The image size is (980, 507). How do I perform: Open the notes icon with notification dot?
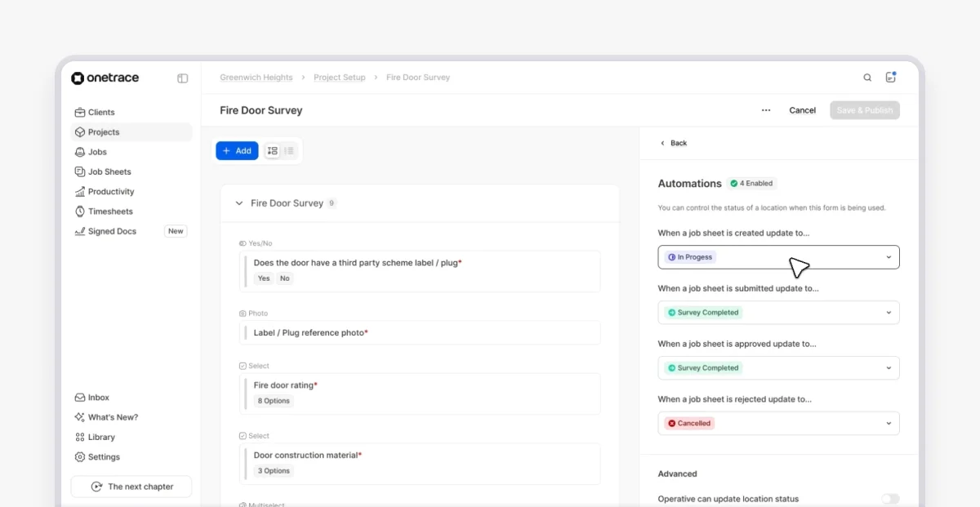[x=891, y=78]
